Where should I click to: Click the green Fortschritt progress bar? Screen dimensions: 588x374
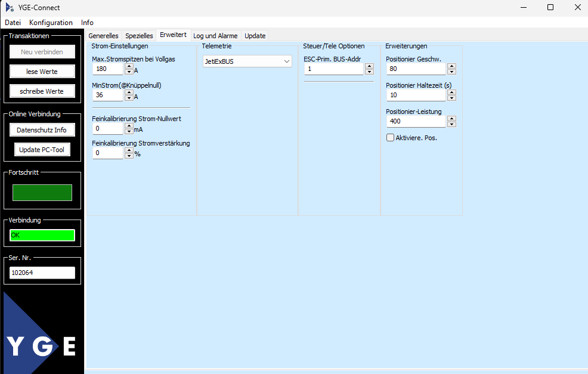42,193
